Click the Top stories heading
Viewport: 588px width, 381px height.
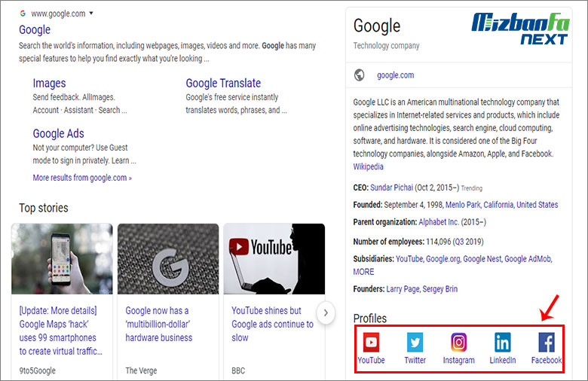click(x=44, y=208)
